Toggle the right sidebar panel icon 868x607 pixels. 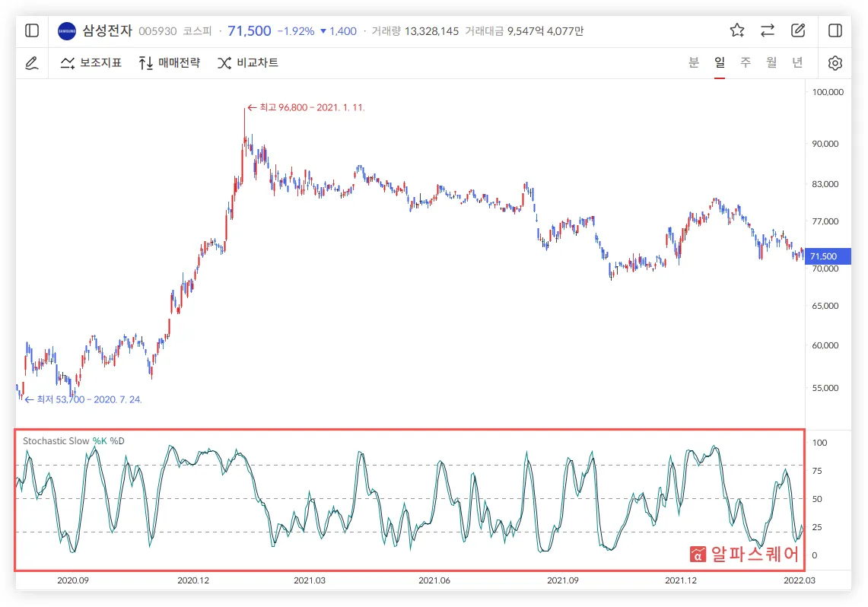835,30
